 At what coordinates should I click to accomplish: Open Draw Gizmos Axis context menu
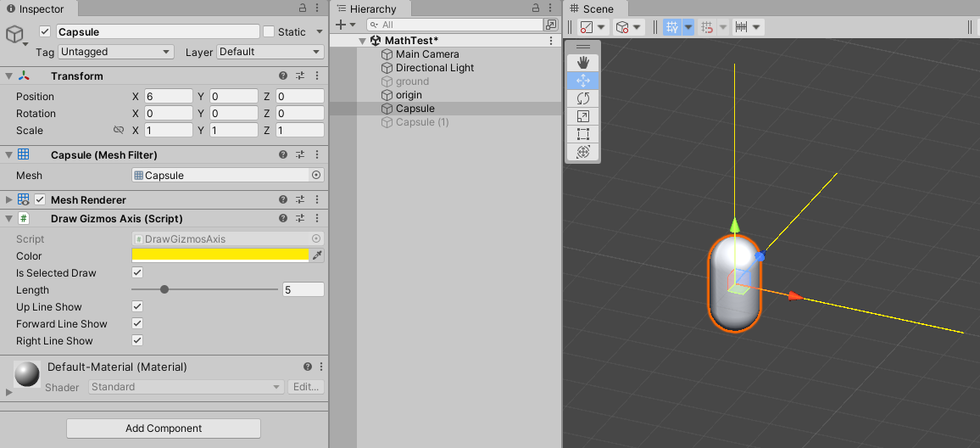pos(317,218)
